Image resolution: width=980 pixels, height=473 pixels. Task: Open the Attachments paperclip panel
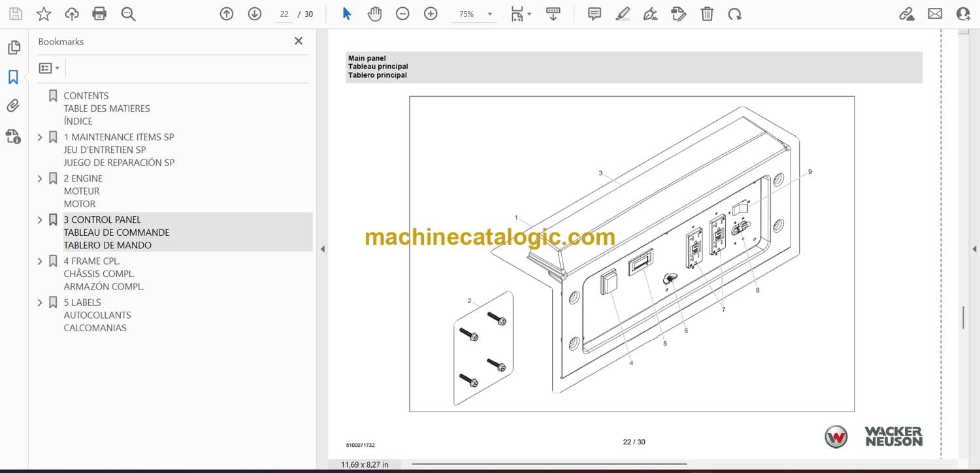(x=13, y=106)
